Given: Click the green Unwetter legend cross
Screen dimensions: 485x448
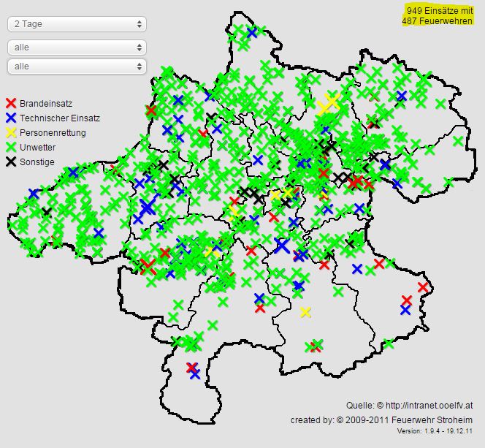Looking at the screenshot, I should click(x=11, y=148).
